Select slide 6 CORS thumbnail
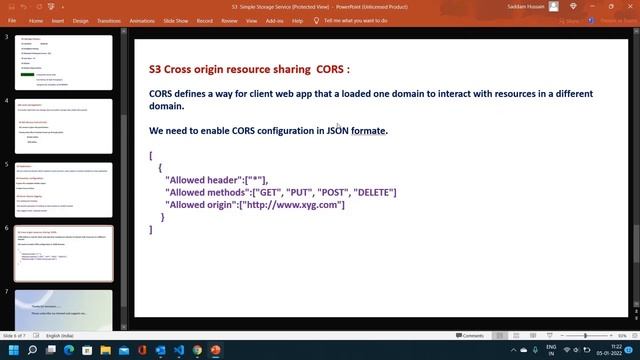The height and width of the screenshot is (360, 640). pos(64,253)
